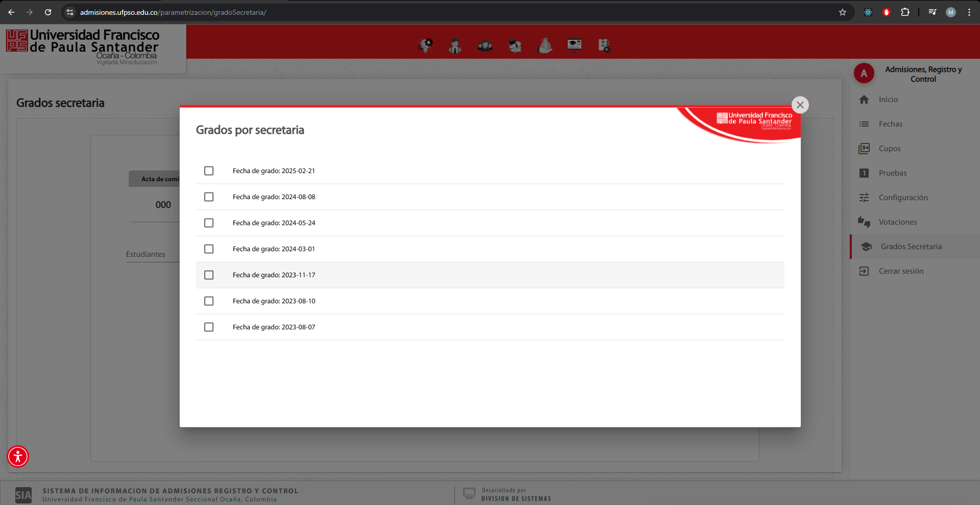Select the 2023-11-17 grade date checkbox
Viewport: 980px width, 505px height.
[x=209, y=275]
